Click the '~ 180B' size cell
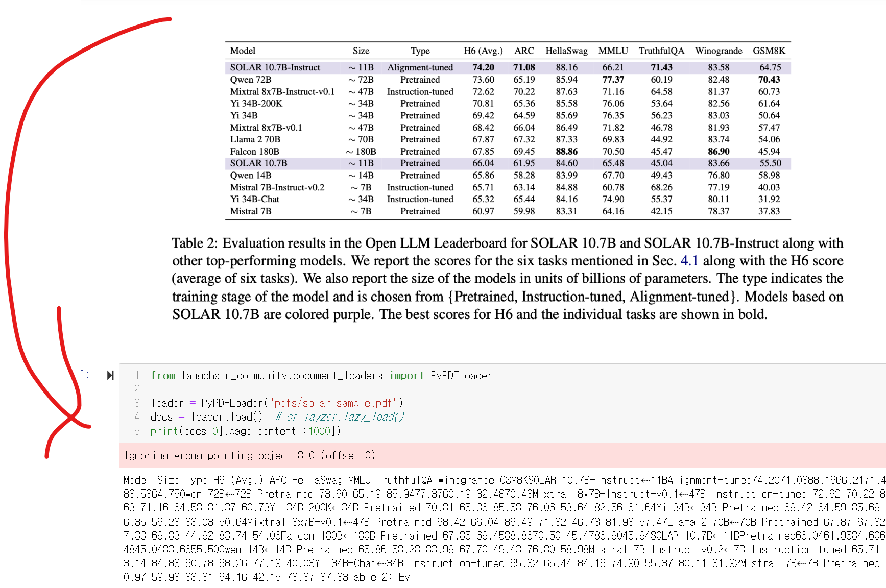Screen dimensions: 886x588 pyautogui.click(x=361, y=152)
